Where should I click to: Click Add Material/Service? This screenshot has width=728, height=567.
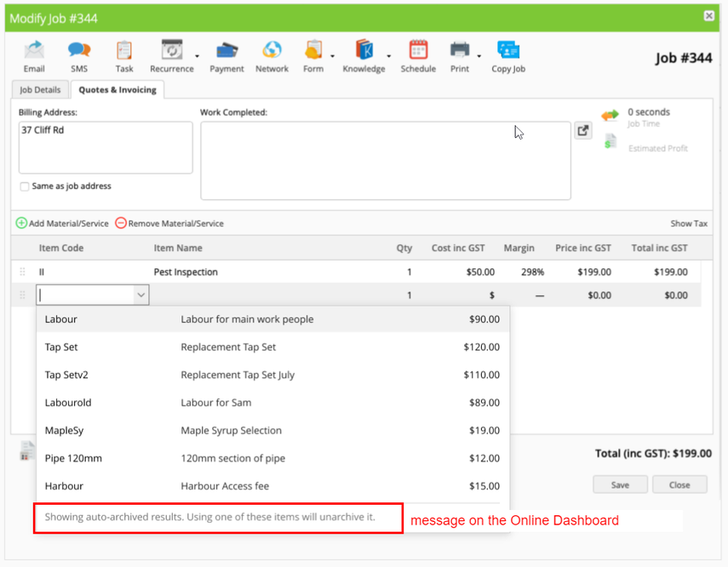coord(62,223)
